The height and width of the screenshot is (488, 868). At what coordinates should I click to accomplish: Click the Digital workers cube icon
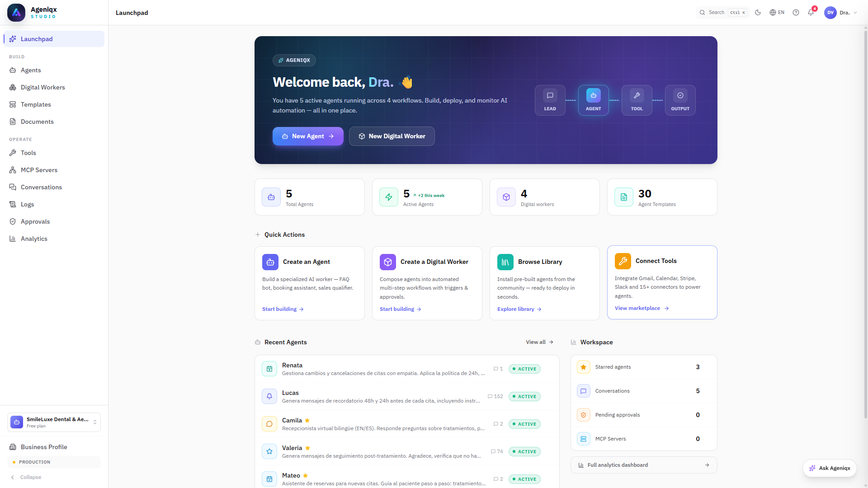pyautogui.click(x=506, y=197)
